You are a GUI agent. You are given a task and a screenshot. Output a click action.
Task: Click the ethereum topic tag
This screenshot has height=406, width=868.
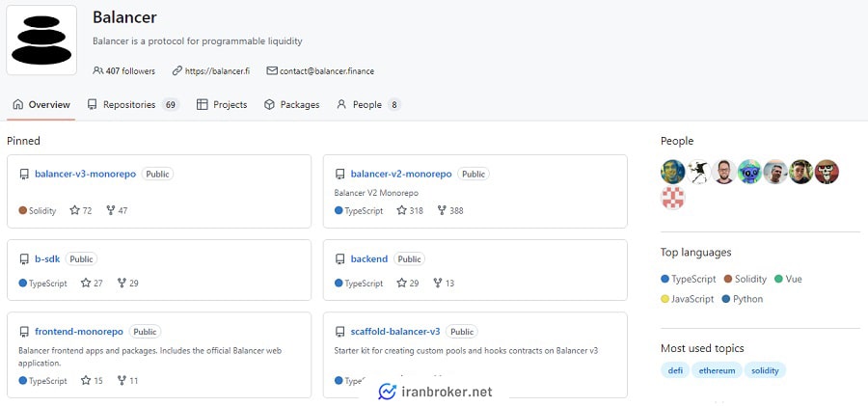(x=717, y=370)
